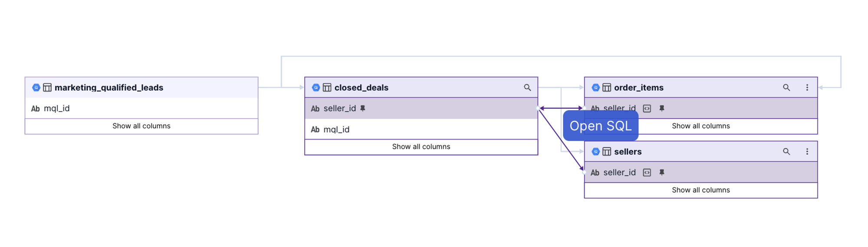Expand all columns of marketing_qualified_leads
This screenshot has width=868, height=247.
click(x=141, y=126)
